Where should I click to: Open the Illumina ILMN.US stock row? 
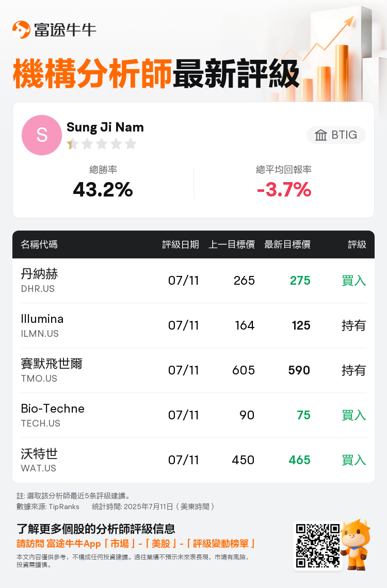(193, 325)
